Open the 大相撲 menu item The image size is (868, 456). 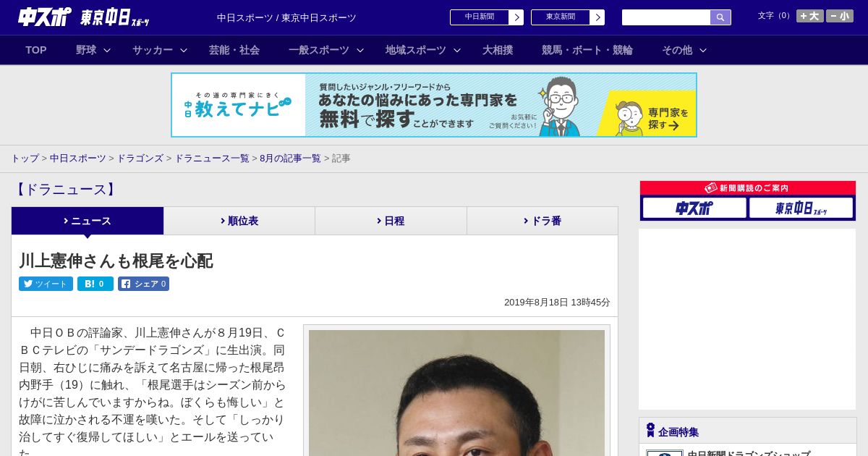[498, 50]
